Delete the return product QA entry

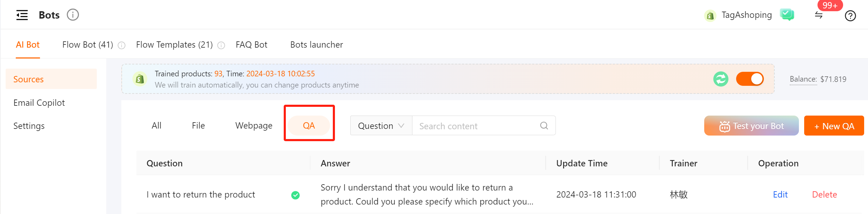point(825,194)
